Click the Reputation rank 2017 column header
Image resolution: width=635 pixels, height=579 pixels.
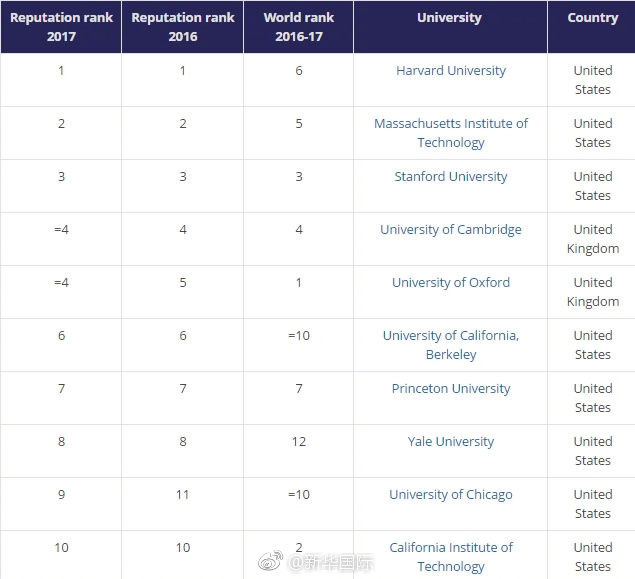(x=61, y=27)
